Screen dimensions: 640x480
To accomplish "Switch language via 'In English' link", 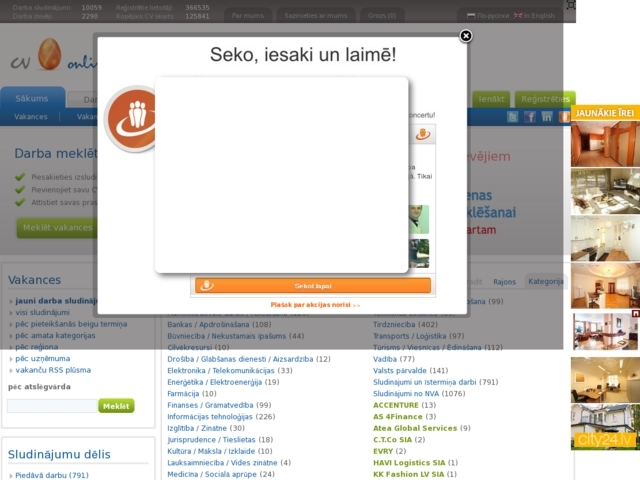I will coord(537,16).
